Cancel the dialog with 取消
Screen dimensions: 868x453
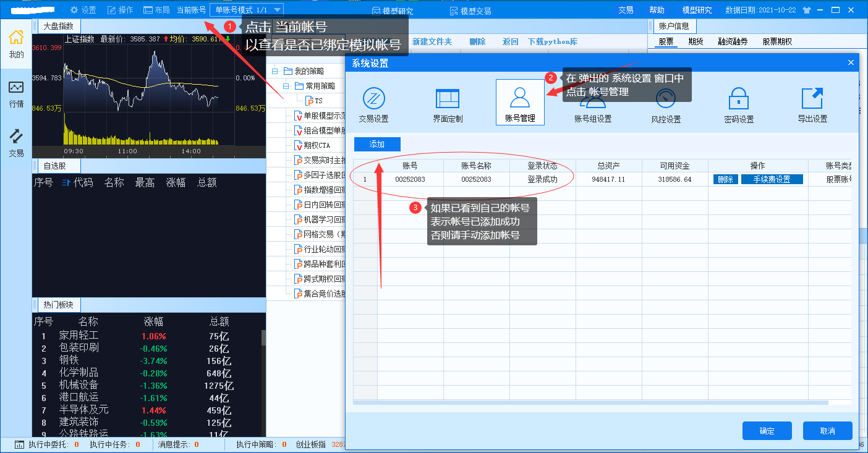(x=827, y=431)
